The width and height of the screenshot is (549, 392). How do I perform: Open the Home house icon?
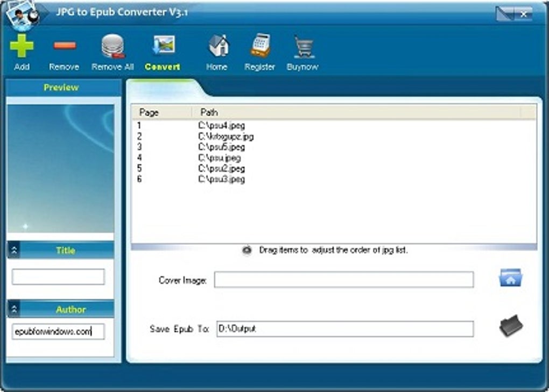click(x=217, y=47)
